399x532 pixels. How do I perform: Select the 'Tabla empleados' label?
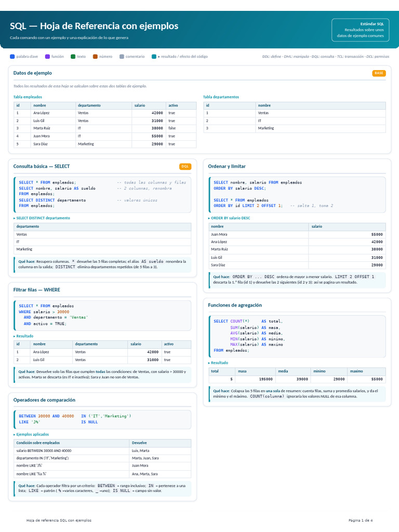click(28, 97)
